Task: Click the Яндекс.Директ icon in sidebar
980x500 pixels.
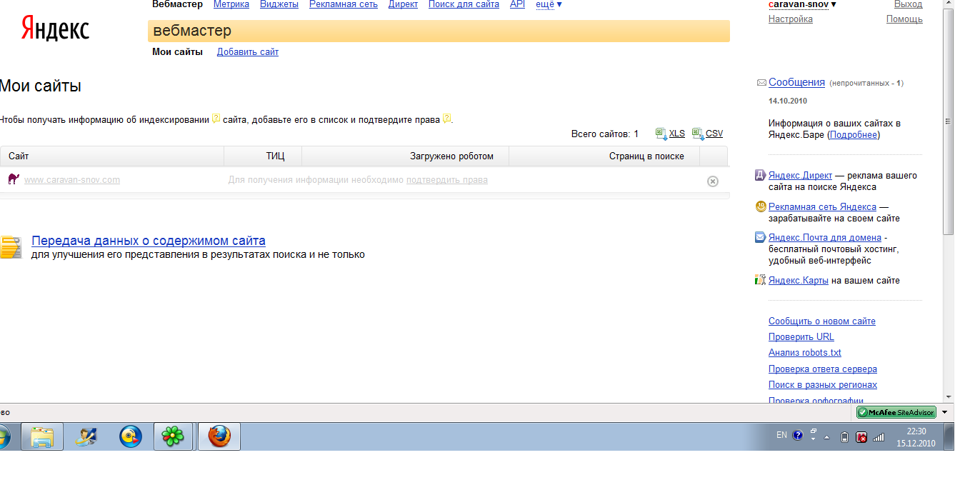Action: (761, 176)
